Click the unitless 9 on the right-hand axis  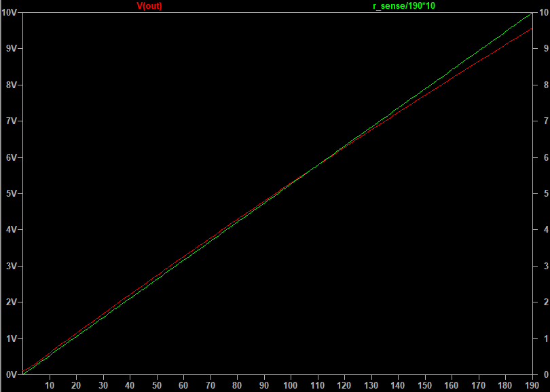click(x=546, y=48)
